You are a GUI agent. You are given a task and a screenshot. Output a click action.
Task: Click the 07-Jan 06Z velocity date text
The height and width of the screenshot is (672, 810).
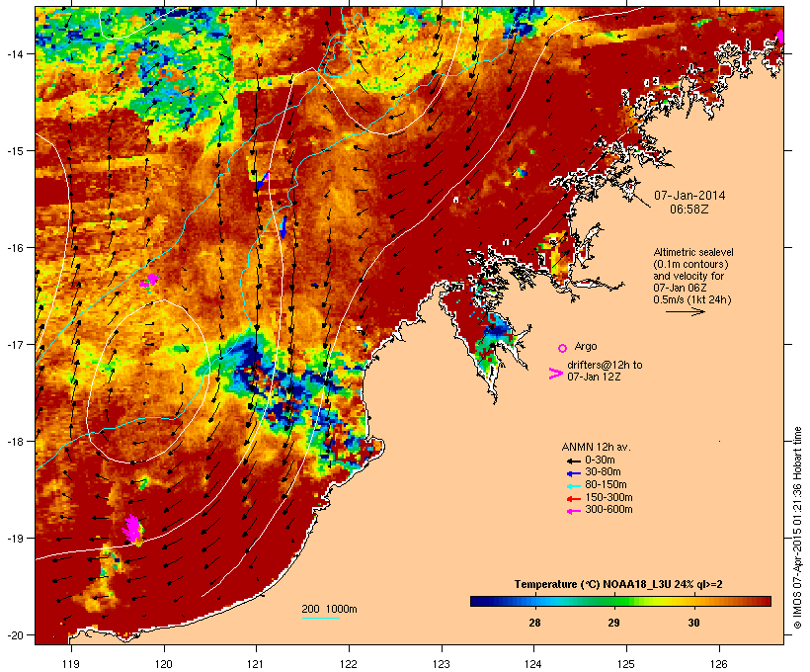[680, 288]
